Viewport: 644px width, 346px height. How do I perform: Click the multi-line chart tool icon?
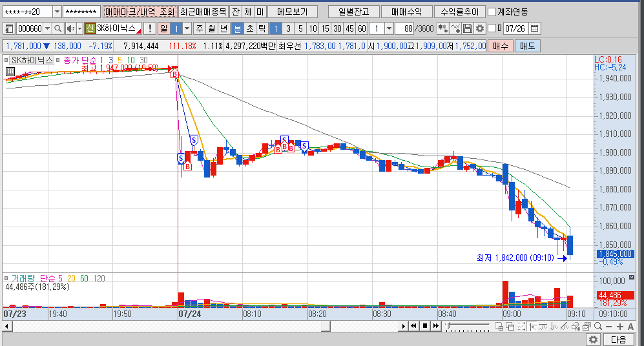pyautogui.click(x=565, y=326)
